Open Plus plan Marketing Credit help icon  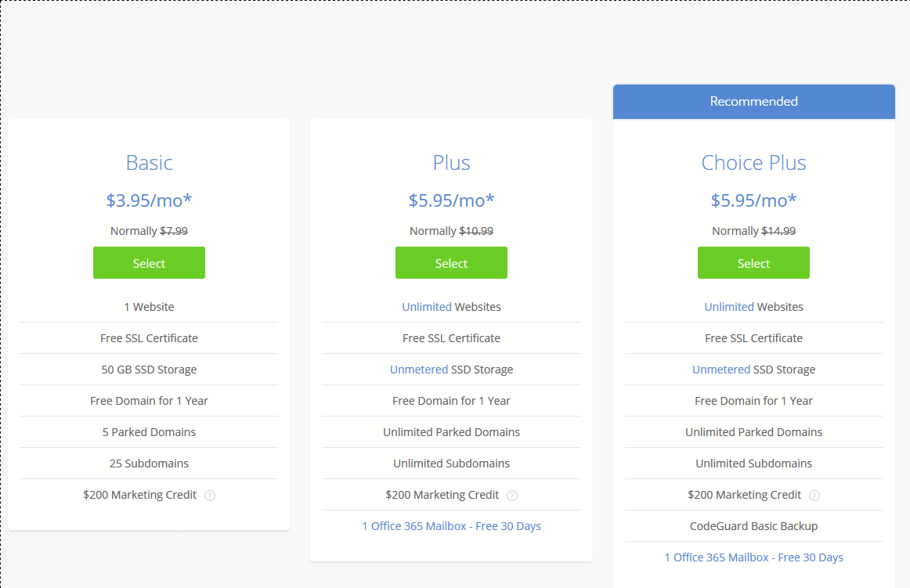[512, 496]
